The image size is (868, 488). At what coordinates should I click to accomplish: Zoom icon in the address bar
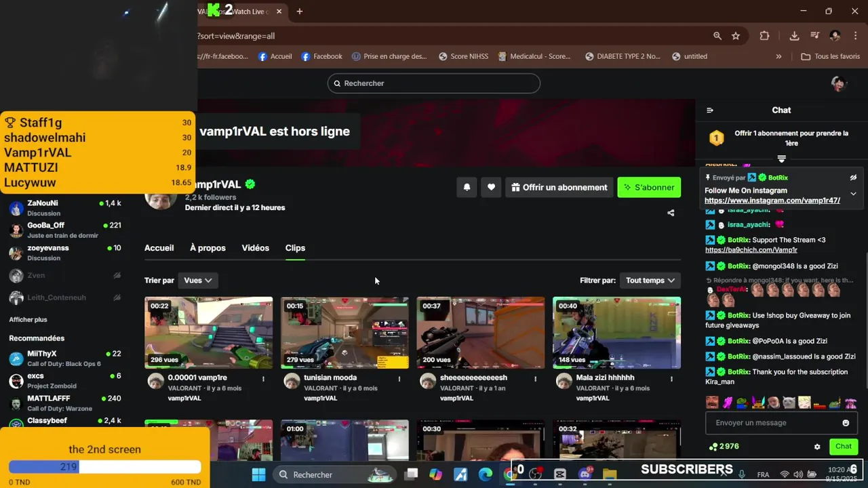(x=717, y=36)
